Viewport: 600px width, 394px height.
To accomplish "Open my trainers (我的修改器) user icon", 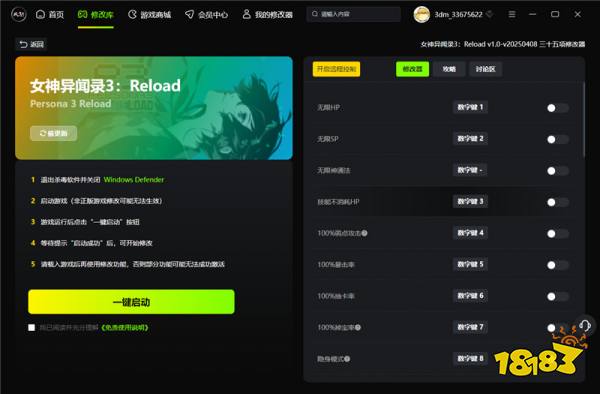I will pos(246,14).
